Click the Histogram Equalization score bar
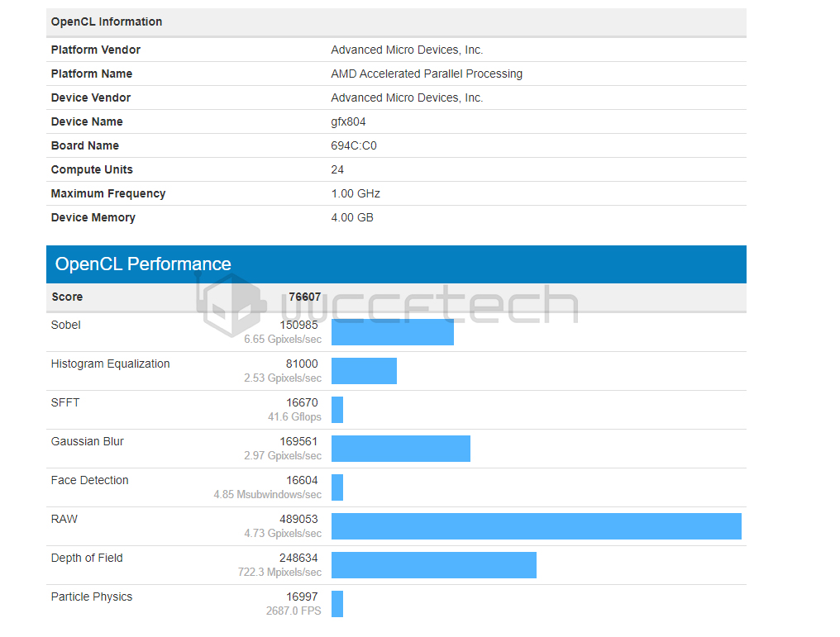 tap(365, 371)
